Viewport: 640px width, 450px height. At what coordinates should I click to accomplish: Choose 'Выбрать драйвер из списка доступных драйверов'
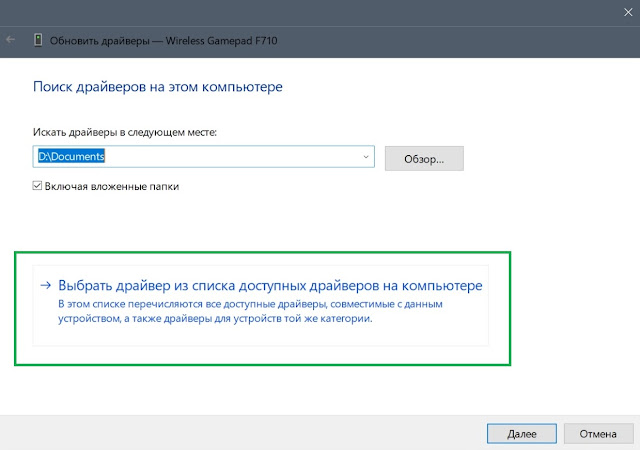coord(260,305)
